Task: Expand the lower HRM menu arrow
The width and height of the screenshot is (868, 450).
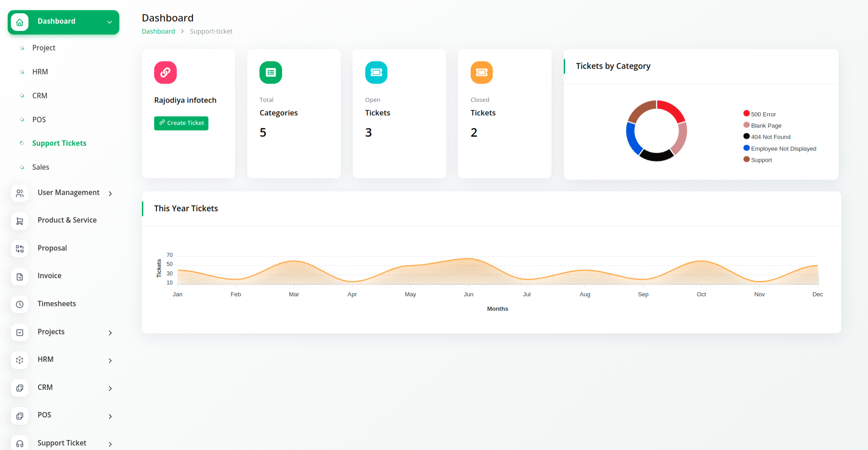Action: pos(110,360)
